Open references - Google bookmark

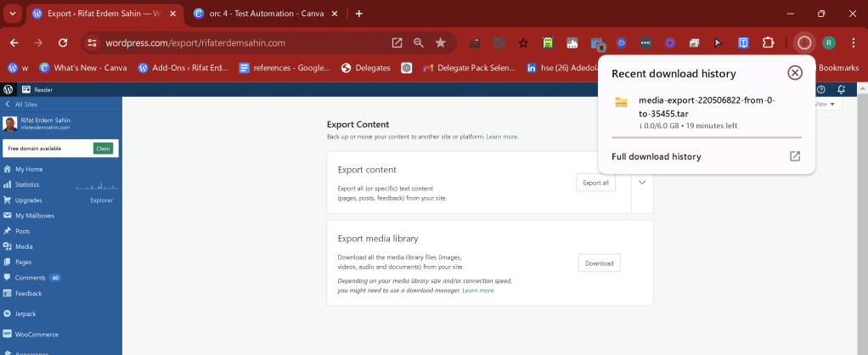coord(285,68)
